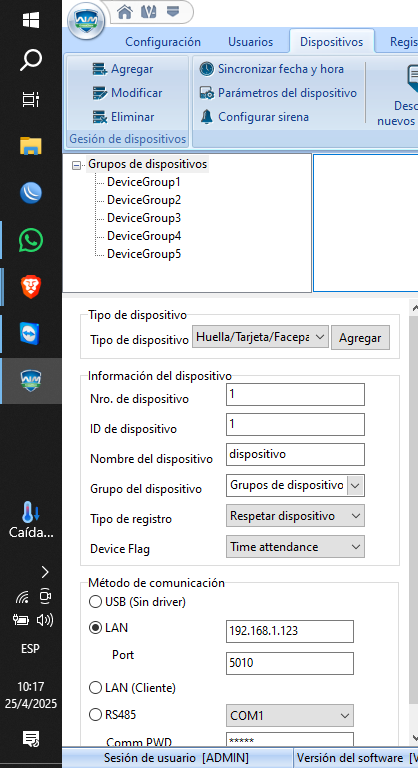Switch to the Configuración tab

click(x=163, y=42)
